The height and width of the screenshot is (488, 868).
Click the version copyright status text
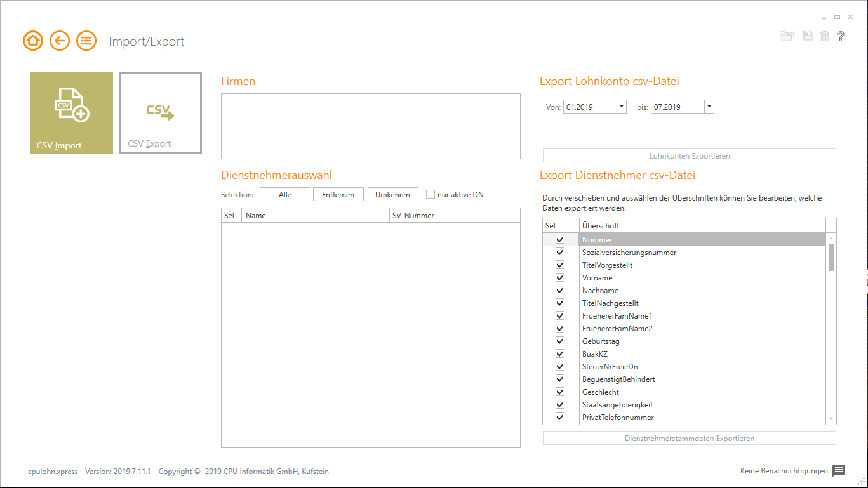click(178, 472)
